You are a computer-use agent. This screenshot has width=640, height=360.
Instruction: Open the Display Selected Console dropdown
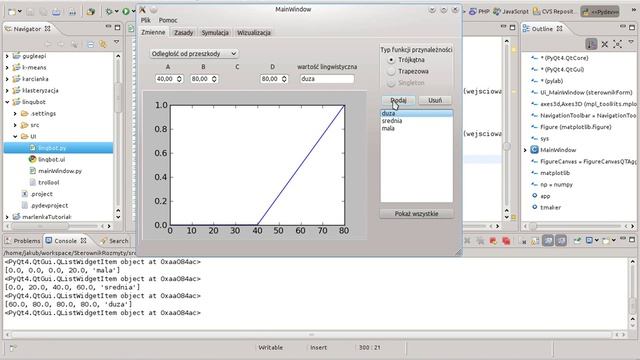596,241
